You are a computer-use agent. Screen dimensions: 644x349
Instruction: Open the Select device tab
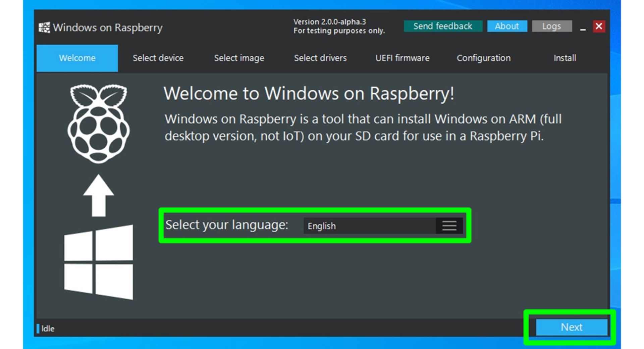158,58
